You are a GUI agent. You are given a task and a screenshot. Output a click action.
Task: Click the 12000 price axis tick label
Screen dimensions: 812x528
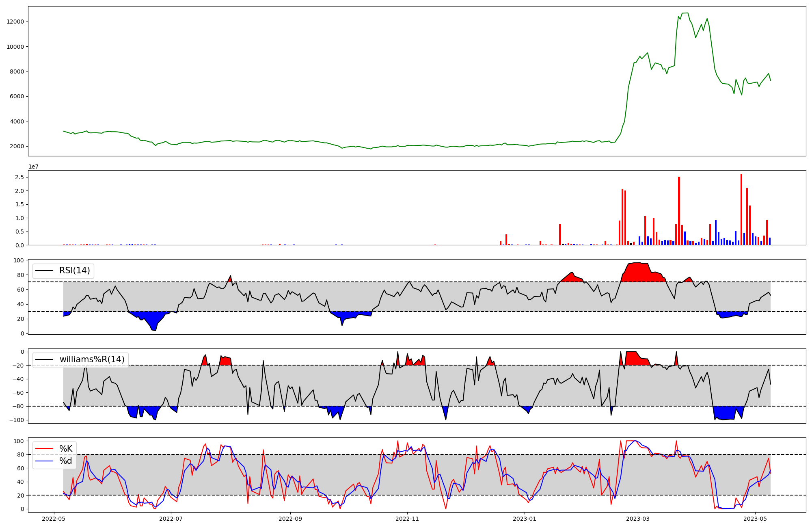click(x=15, y=22)
